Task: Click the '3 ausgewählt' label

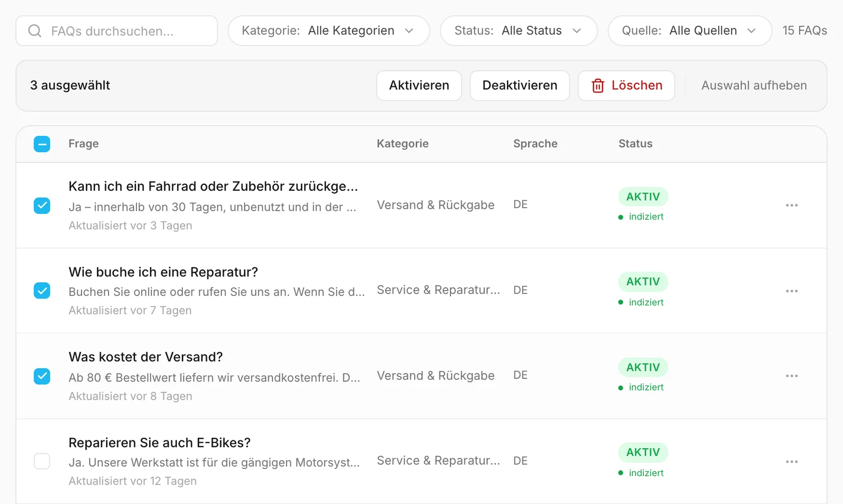Action: click(70, 85)
